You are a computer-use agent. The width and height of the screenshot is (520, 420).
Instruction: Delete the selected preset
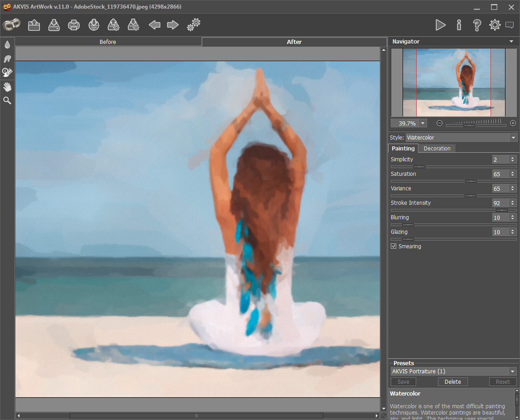(x=452, y=381)
